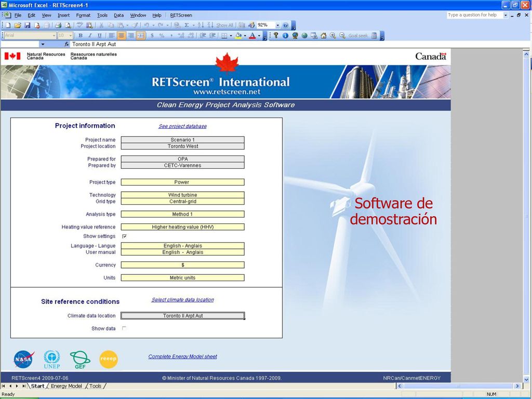532x399 pixels.
Task: Click the vertical scrollbar down arrow
Action: [x=526, y=380]
